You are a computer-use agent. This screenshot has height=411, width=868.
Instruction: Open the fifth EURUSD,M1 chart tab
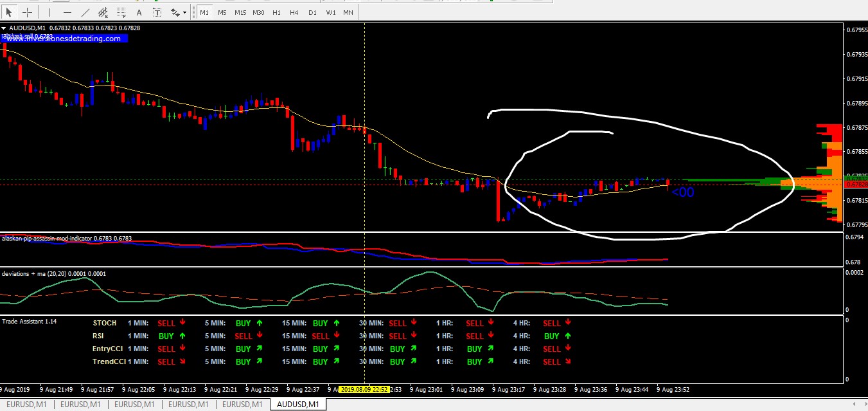click(242, 405)
